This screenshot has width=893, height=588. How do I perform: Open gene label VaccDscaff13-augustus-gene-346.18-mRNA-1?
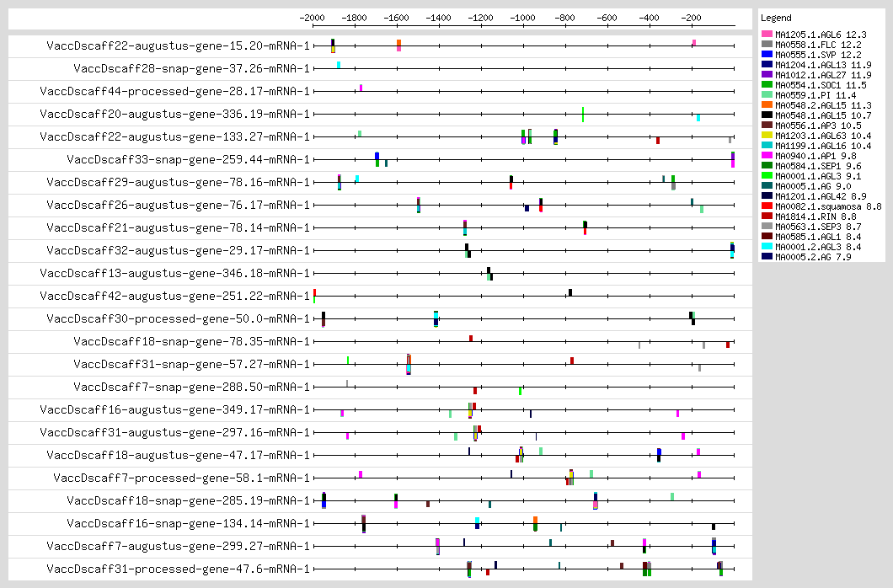pyautogui.click(x=174, y=273)
